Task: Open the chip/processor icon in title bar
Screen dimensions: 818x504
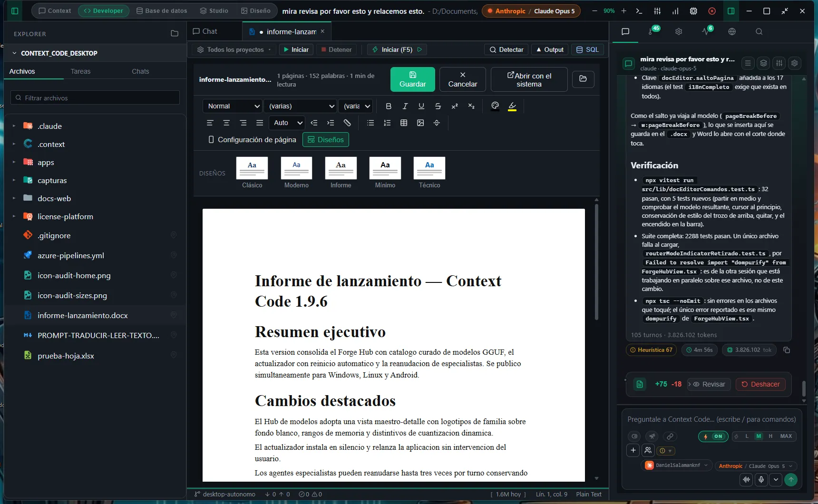Action: [x=693, y=11]
